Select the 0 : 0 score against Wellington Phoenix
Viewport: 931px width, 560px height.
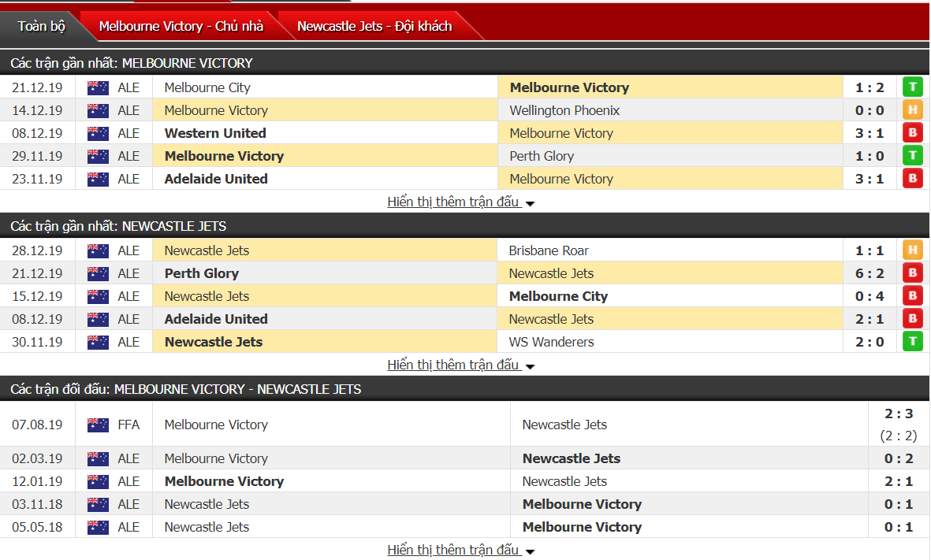tap(870, 110)
